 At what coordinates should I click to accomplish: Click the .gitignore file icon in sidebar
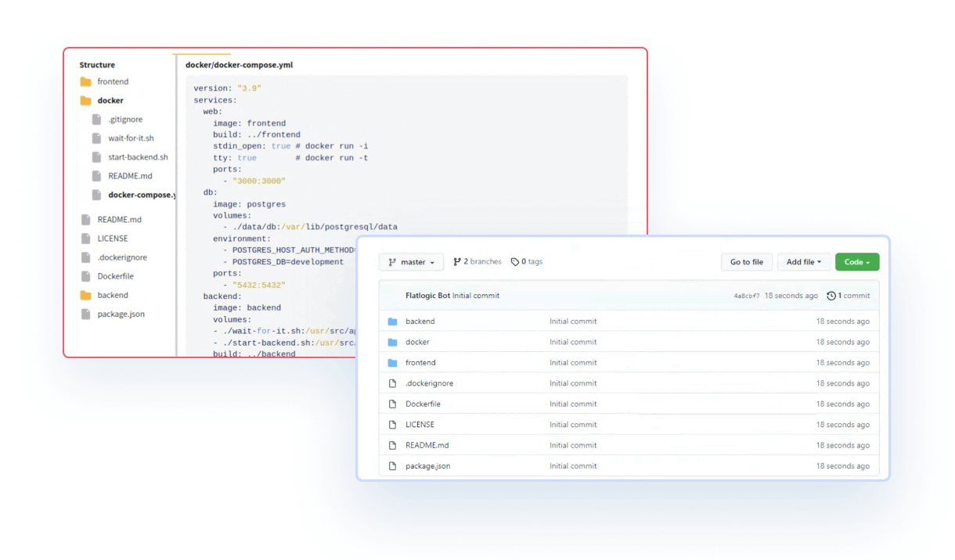(x=96, y=120)
